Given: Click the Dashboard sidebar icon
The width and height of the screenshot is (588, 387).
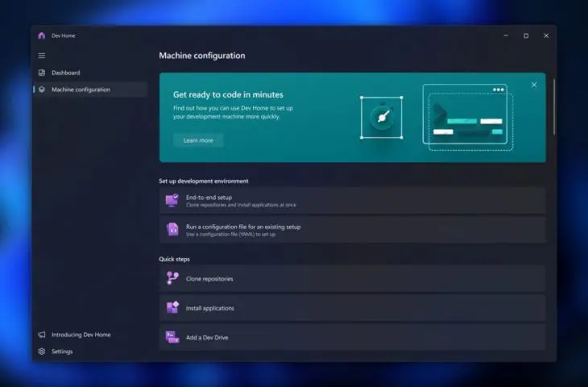Looking at the screenshot, I should click(42, 73).
